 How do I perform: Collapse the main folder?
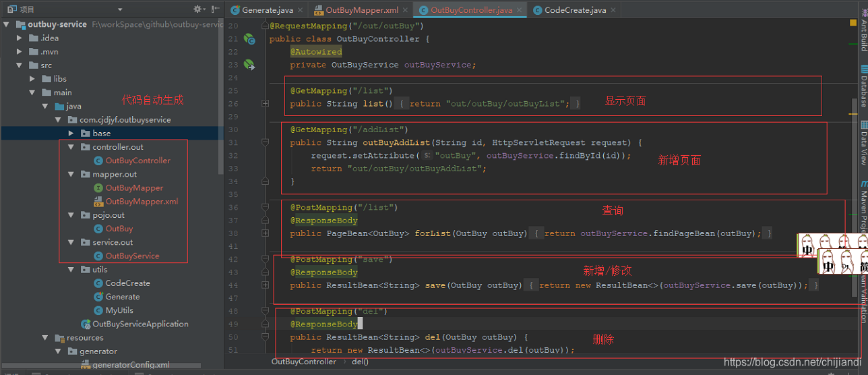tap(32, 92)
